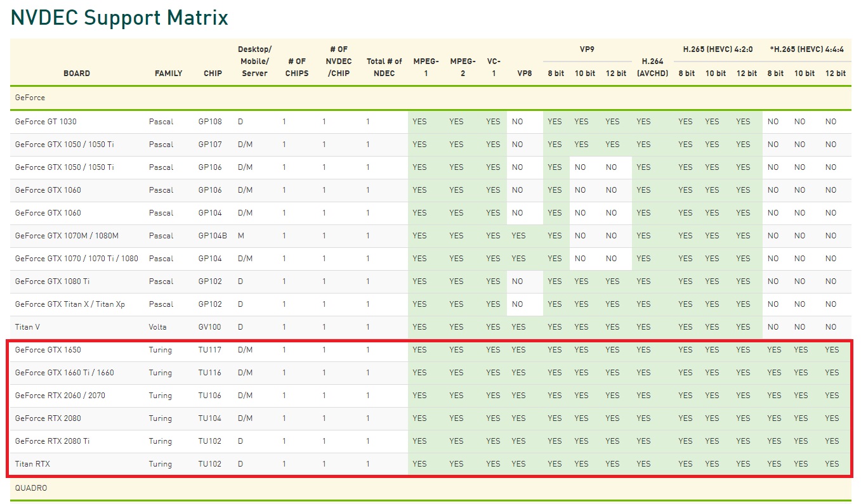Select the H.265 (HEVC) 4:2:0 group header
Screen dimensions: 861x504
(718, 49)
